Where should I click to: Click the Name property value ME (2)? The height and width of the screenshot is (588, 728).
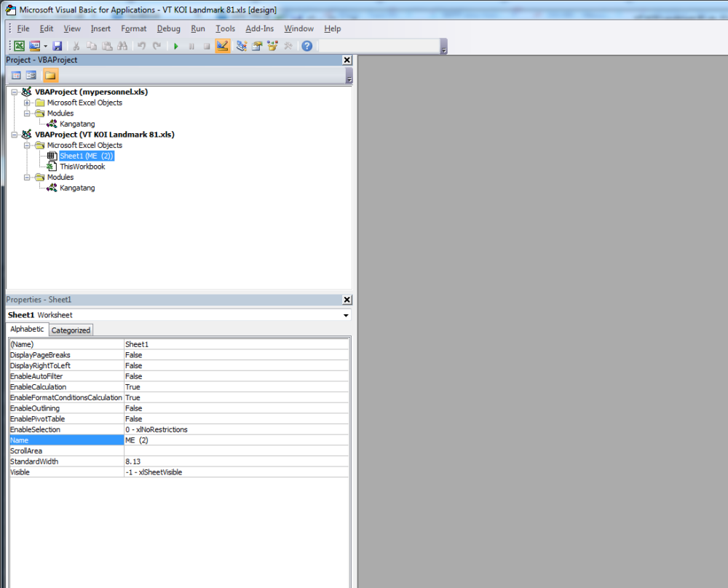[x=237, y=440]
